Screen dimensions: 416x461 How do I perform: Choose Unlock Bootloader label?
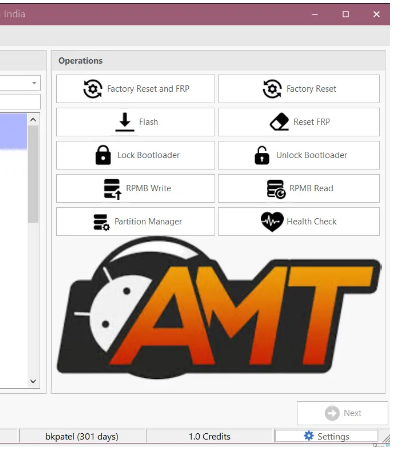(x=312, y=155)
